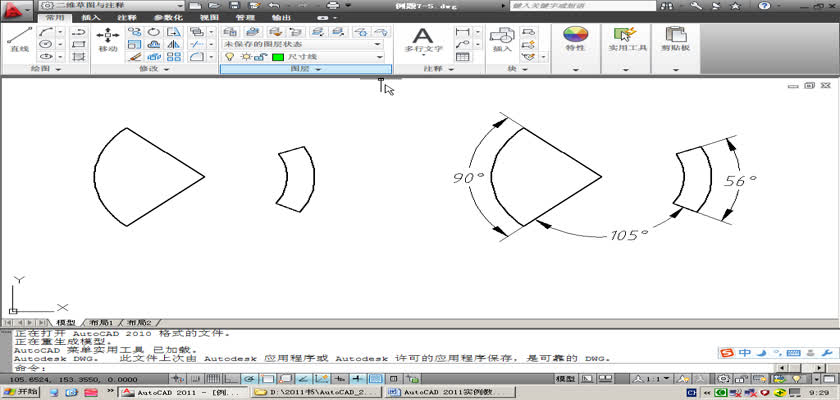This screenshot has width=840, height=400.
Task: Select the Array modify tool icon
Action: tap(174, 56)
